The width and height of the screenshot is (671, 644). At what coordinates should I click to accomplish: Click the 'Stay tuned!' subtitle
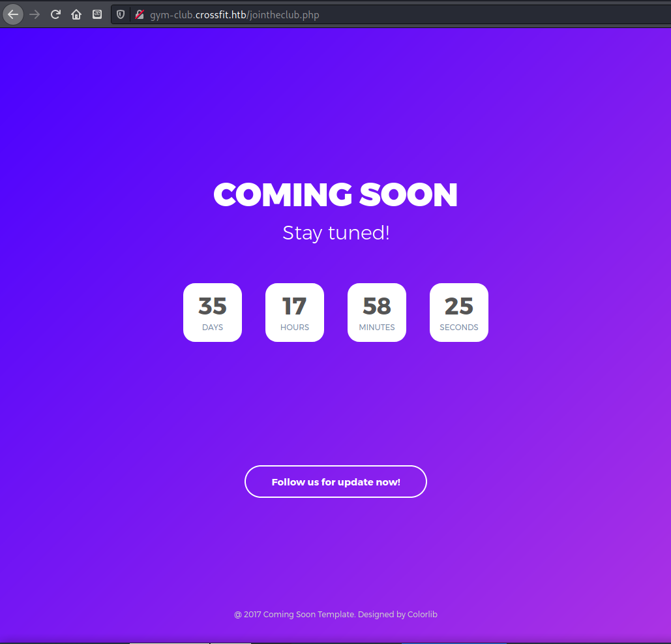[336, 232]
